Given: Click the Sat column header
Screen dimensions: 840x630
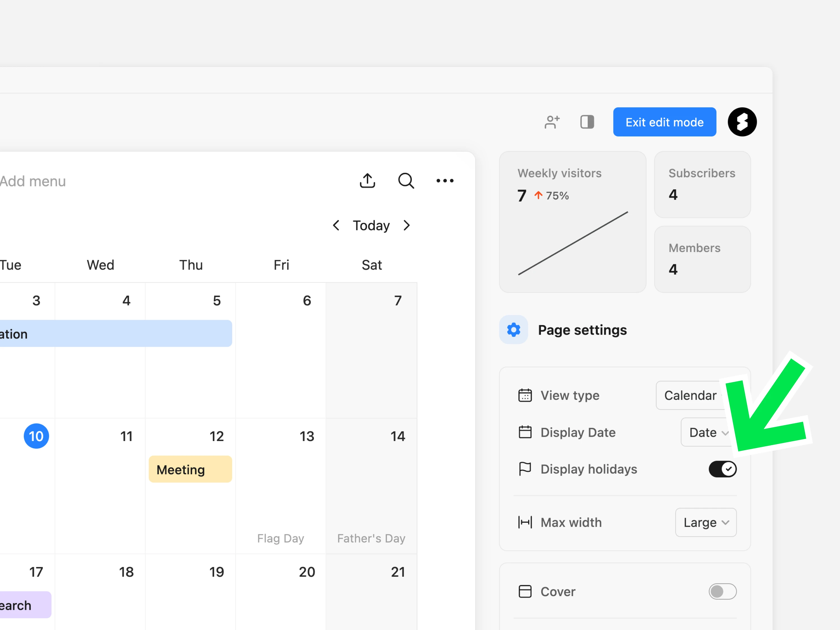Looking at the screenshot, I should pyautogui.click(x=371, y=265).
